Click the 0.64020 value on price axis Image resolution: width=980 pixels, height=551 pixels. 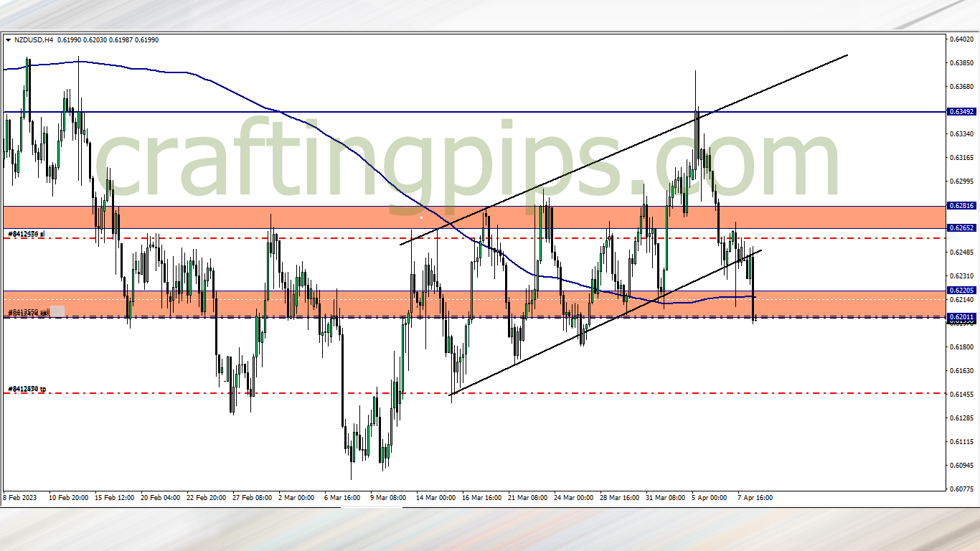coord(961,39)
